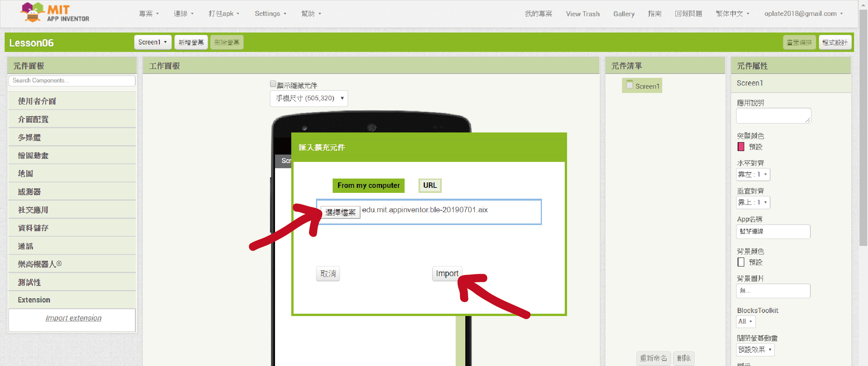Select the From my computer tab

tap(369, 186)
